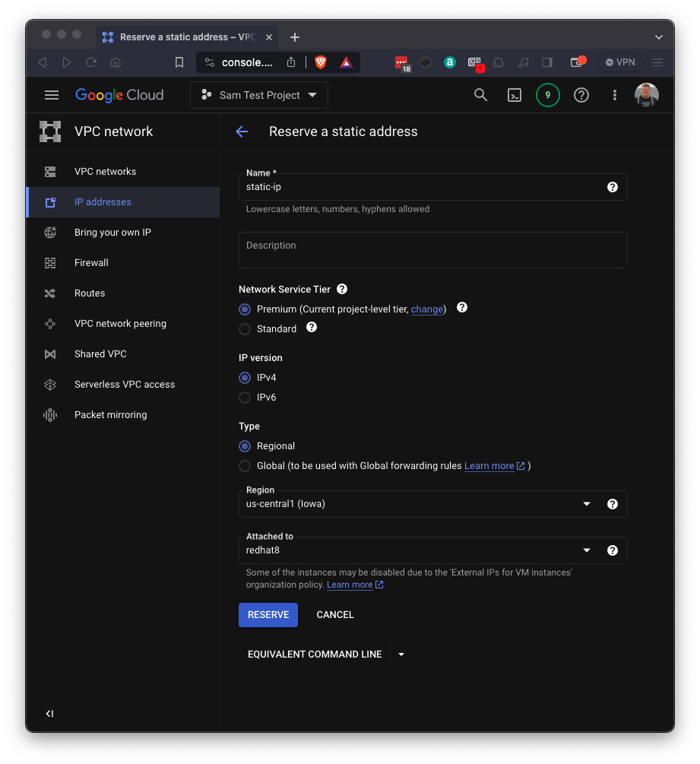The width and height of the screenshot is (700, 764).
Task: Open the extensions puzzle icon
Action: tap(499, 62)
